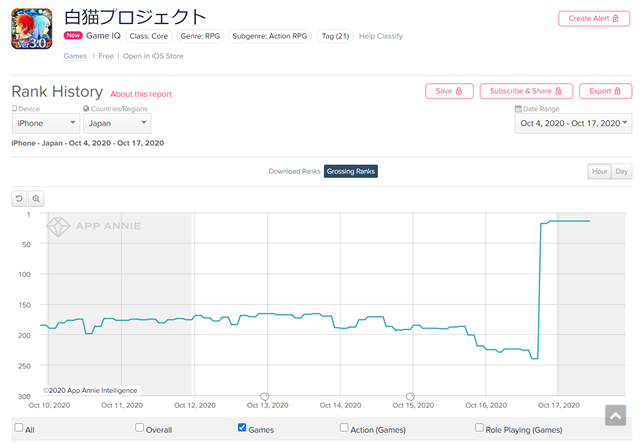Open the date range picker
Image resolution: width=640 pixels, height=443 pixels.
pyautogui.click(x=573, y=123)
